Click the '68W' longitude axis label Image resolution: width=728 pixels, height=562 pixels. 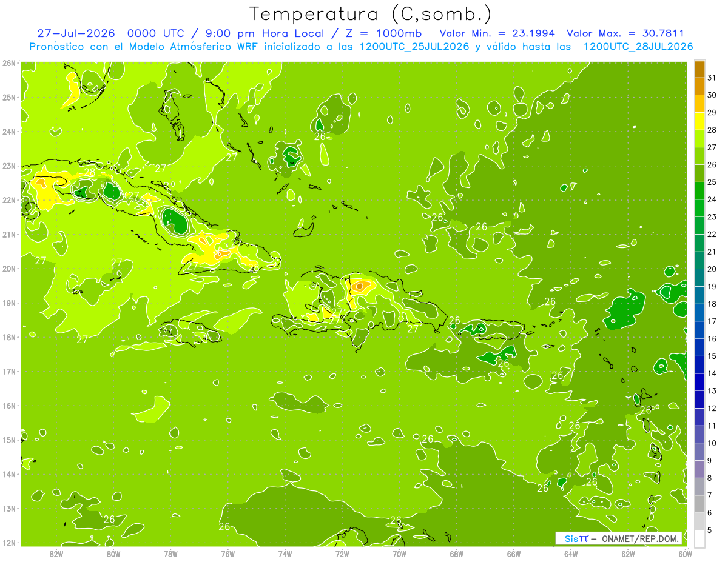[x=457, y=554]
